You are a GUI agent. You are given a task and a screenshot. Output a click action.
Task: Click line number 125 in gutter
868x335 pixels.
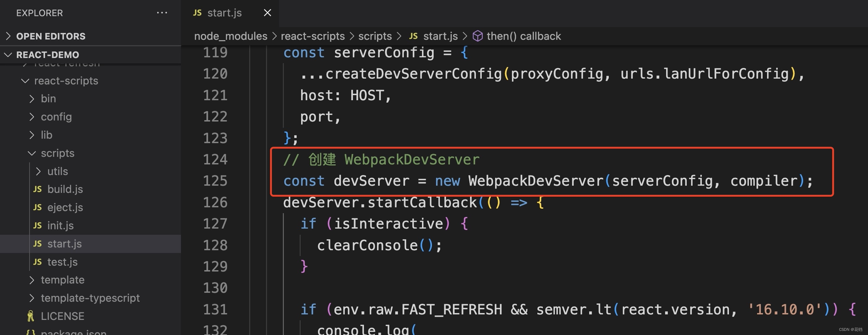tap(215, 181)
